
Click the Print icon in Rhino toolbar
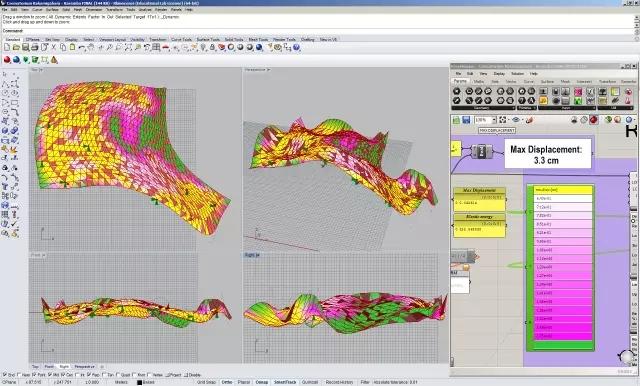(x=35, y=48)
